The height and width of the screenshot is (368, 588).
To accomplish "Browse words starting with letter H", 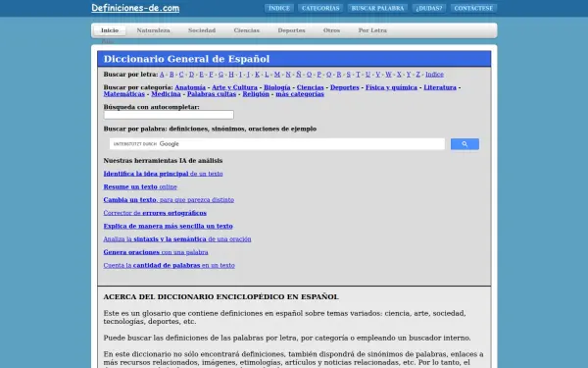I will click(x=231, y=75).
